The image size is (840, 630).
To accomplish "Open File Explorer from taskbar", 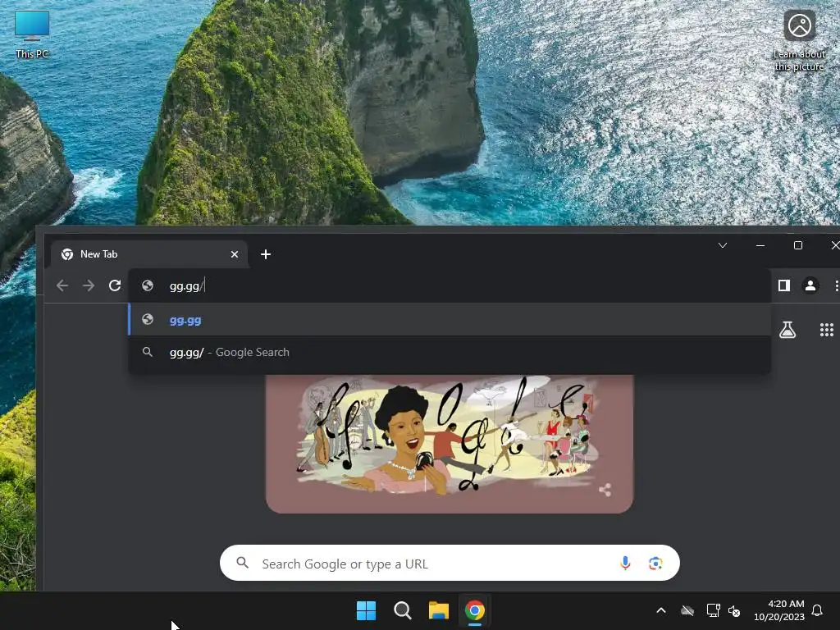I will tap(438, 610).
